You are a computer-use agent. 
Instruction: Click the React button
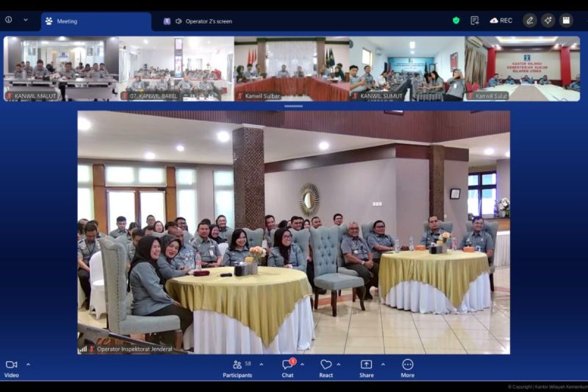326,368
